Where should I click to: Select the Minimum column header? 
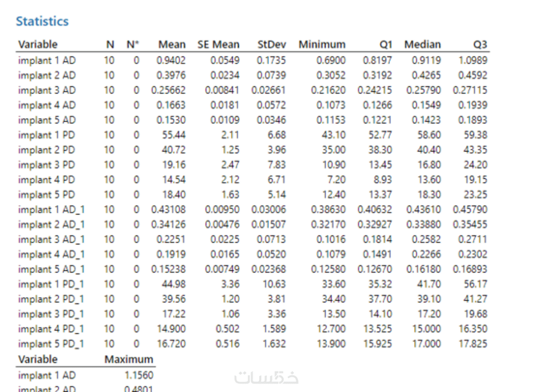tap(322, 45)
